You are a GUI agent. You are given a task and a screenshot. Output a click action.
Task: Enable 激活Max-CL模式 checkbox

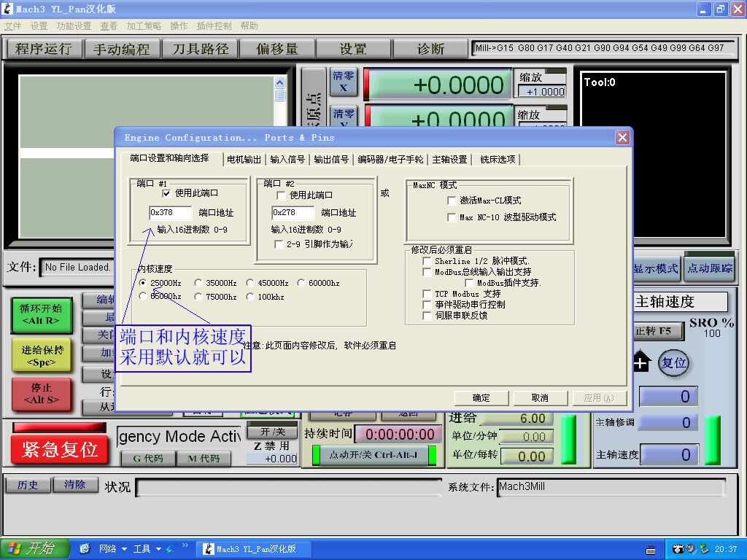pyautogui.click(x=452, y=201)
